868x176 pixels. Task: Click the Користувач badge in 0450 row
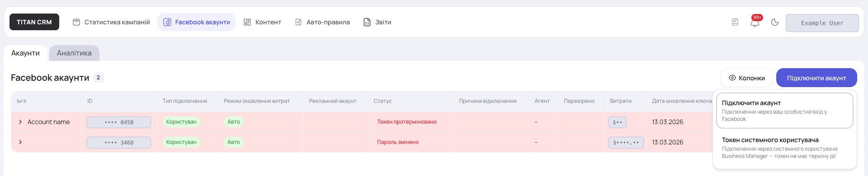pos(181,122)
